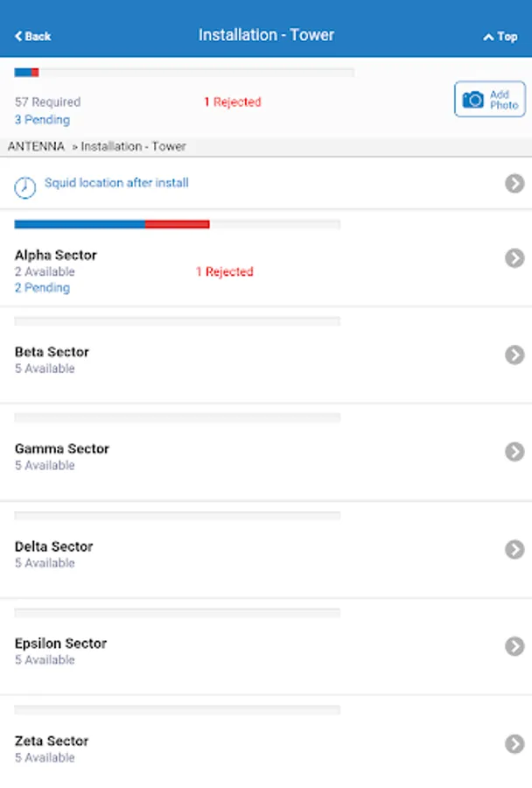The image size is (532, 788).
Task: Tap the arrow icon on Epsilon Sector
Action: (514, 646)
